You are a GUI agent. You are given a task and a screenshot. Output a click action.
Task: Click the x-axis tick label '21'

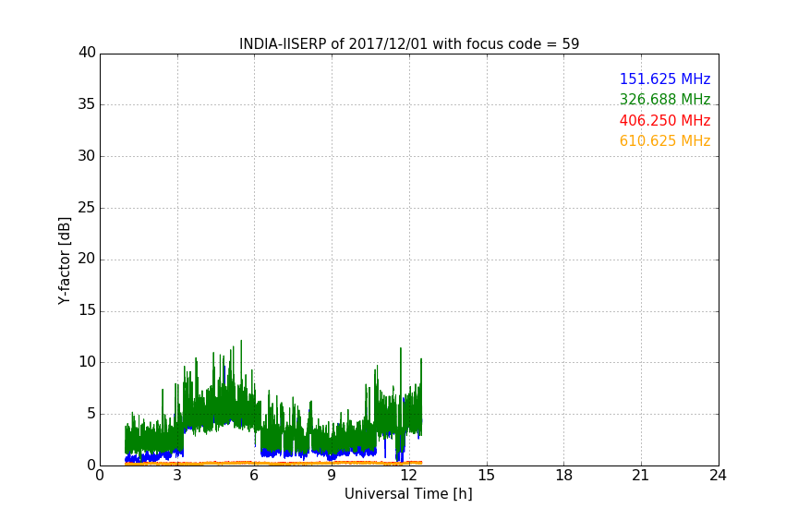[x=641, y=476]
